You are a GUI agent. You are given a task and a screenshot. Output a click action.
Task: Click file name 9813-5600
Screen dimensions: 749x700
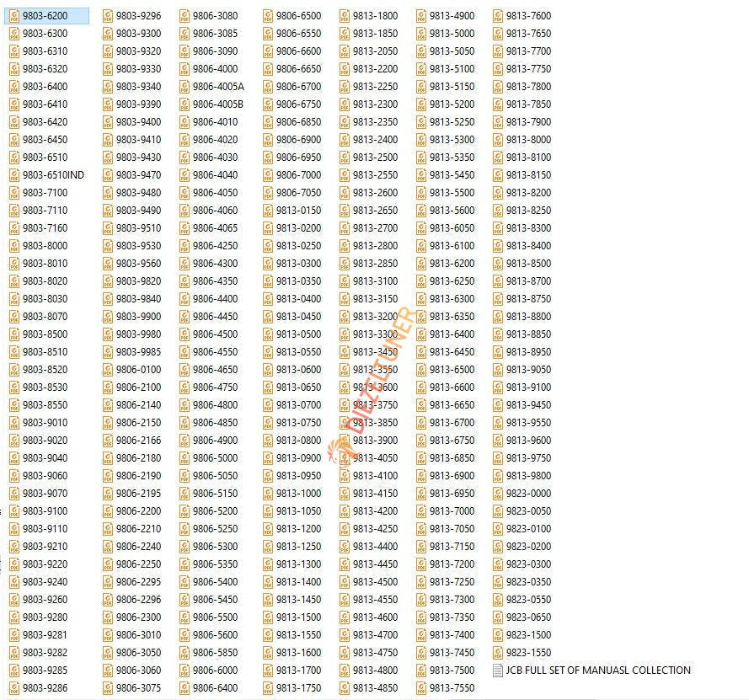pos(452,211)
